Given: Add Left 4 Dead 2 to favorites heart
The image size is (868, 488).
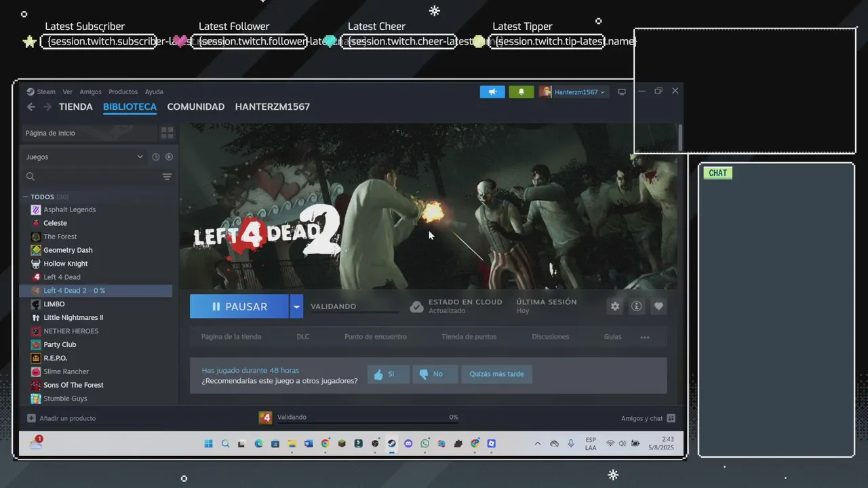Looking at the screenshot, I should pos(658,306).
